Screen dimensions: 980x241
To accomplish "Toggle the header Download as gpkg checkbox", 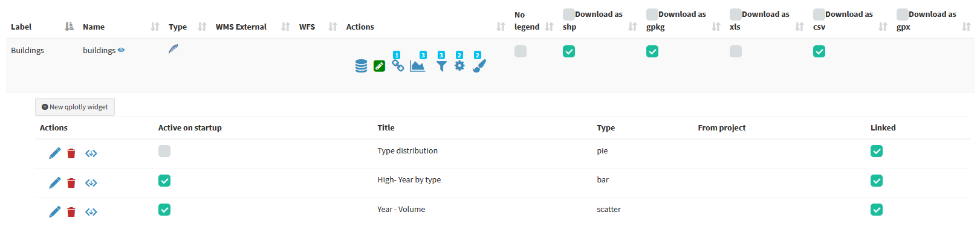I will [x=652, y=14].
